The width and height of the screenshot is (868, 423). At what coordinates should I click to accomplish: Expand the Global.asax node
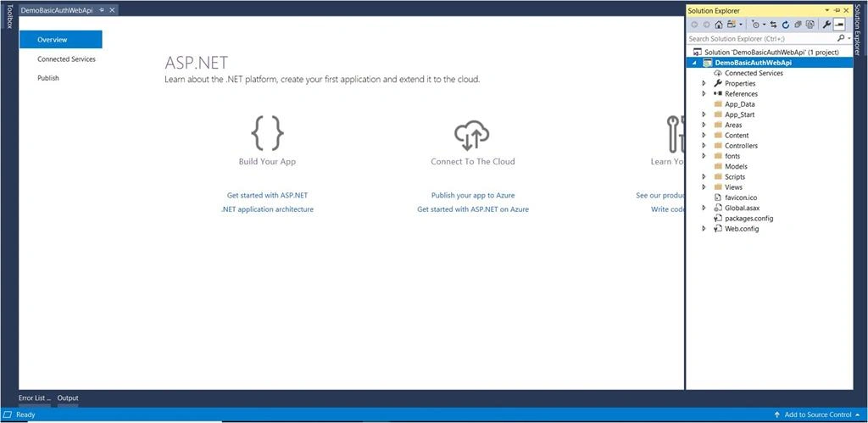(x=704, y=208)
